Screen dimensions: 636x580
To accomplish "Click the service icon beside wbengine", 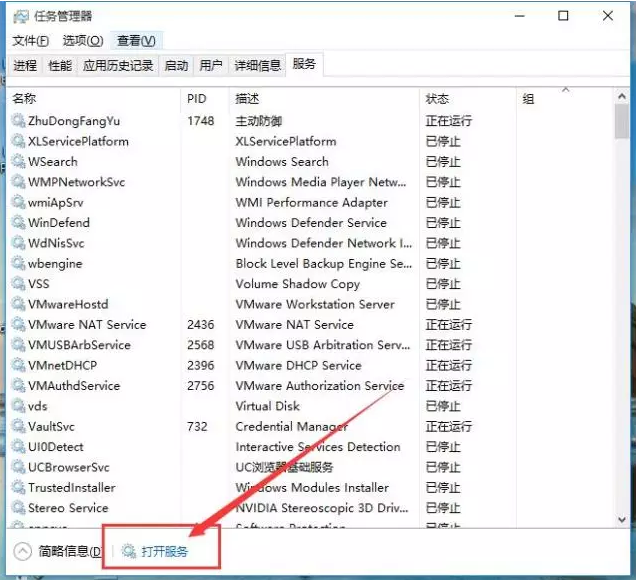I will pyautogui.click(x=18, y=263).
